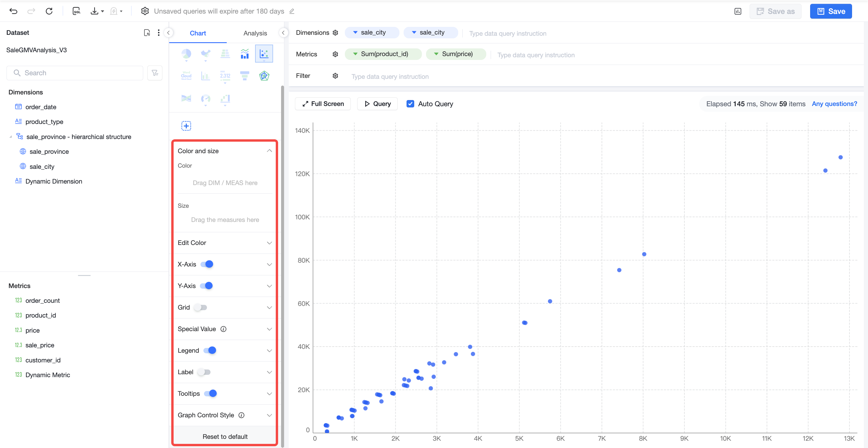Viewport: 868px width, 448px height.
Task: Select the pie chart type icon
Action: (186, 53)
